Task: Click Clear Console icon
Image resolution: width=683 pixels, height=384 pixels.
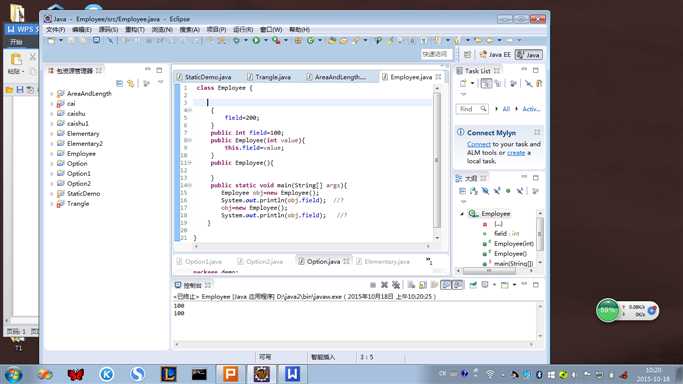Action: pyautogui.click(x=411, y=285)
